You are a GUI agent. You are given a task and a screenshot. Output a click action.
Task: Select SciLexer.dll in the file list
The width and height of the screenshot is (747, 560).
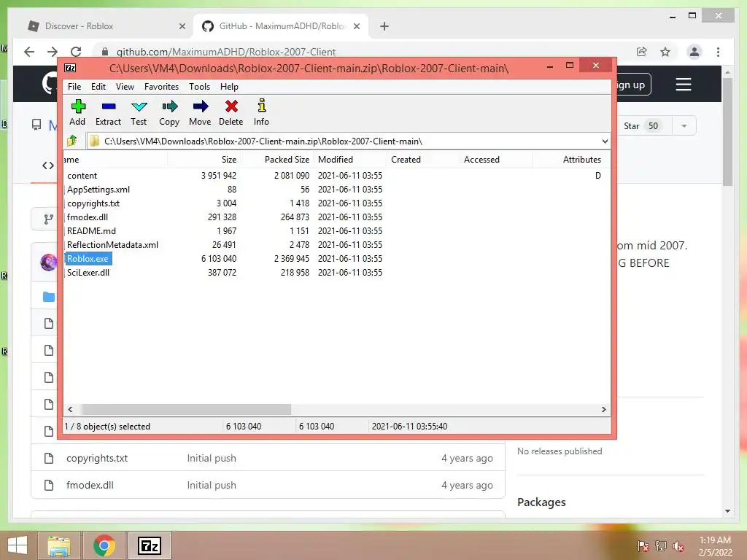pos(88,273)
